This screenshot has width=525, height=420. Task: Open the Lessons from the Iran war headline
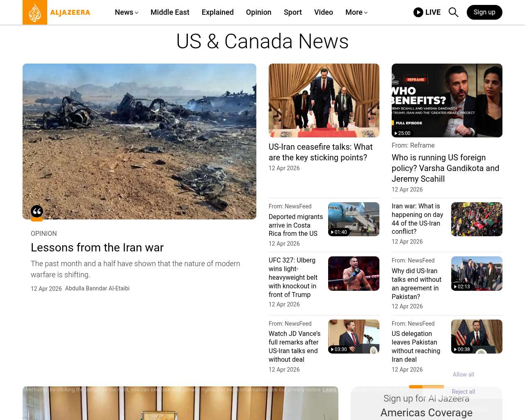point(97,248)
